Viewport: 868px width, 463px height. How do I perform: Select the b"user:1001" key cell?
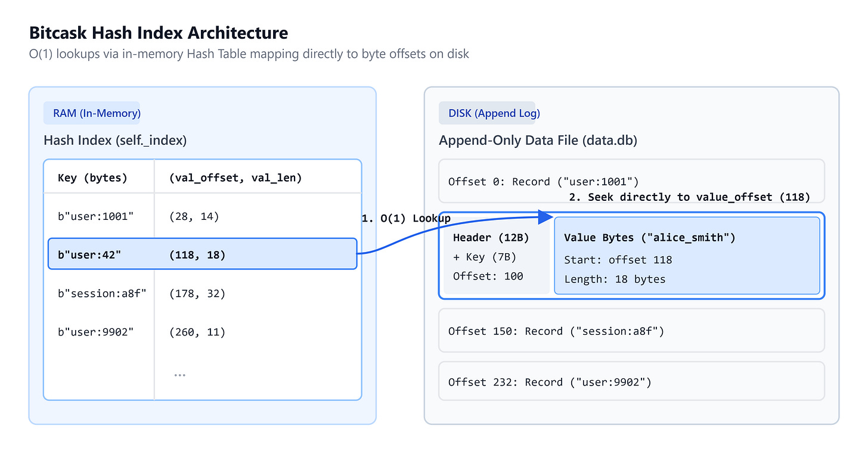95,217
